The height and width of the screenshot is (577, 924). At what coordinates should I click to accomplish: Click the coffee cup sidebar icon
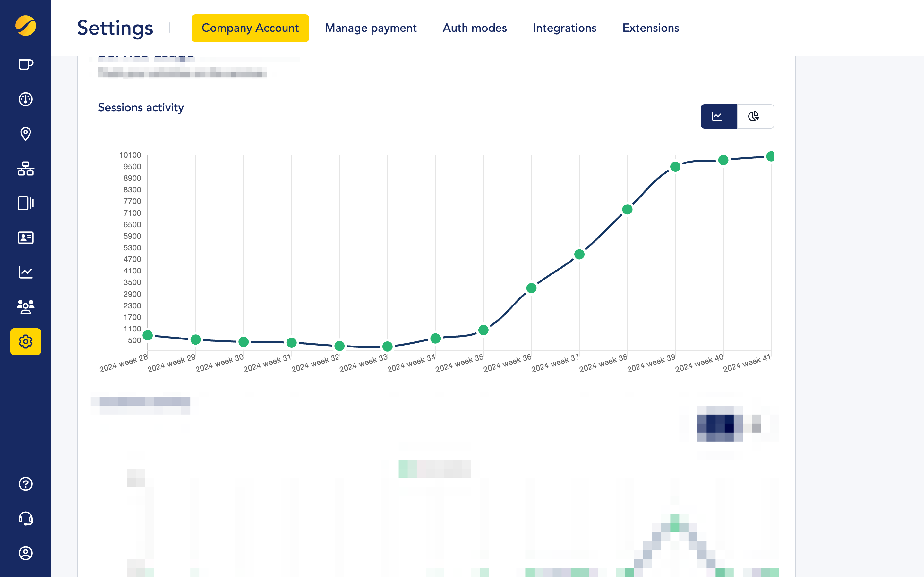pyautogui.click(x=26, y=64)
